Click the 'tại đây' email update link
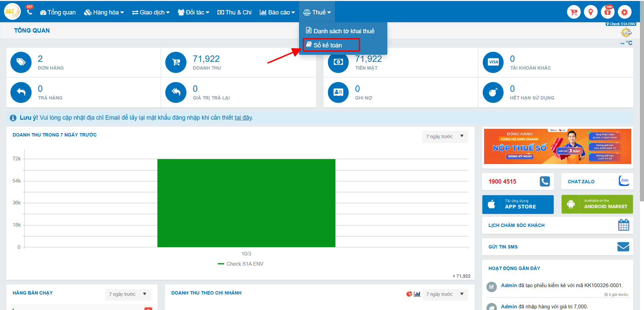The image size is (644, 310). tap(243, 118)
